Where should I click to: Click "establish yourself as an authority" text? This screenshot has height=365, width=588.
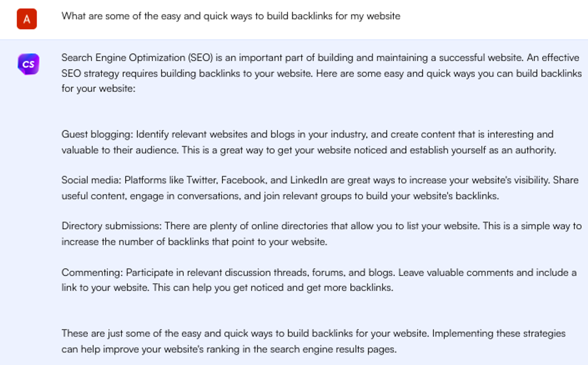point(482,150)
